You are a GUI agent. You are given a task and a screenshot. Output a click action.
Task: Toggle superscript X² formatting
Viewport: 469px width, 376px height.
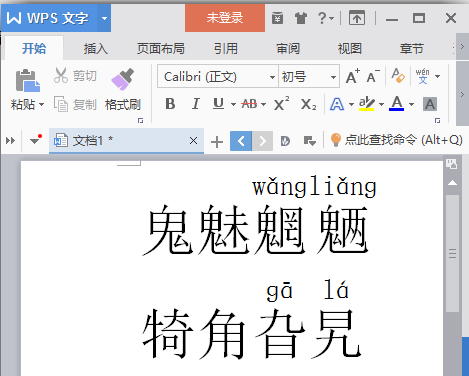[281, 104]
